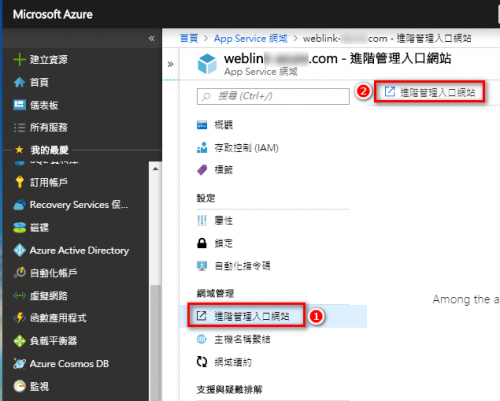
Task: Open the 儀表板 dashboard icon
Action: [x=19, y=105]
